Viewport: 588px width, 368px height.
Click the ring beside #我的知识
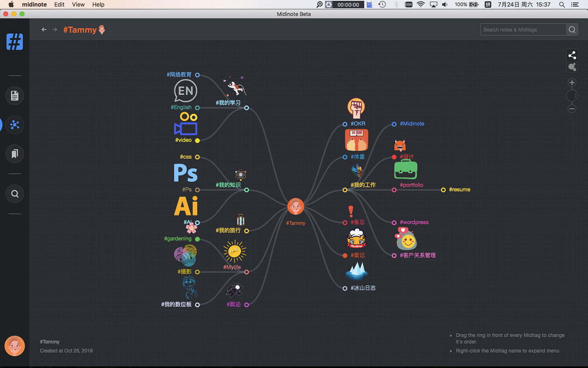[x=247, y=190]
